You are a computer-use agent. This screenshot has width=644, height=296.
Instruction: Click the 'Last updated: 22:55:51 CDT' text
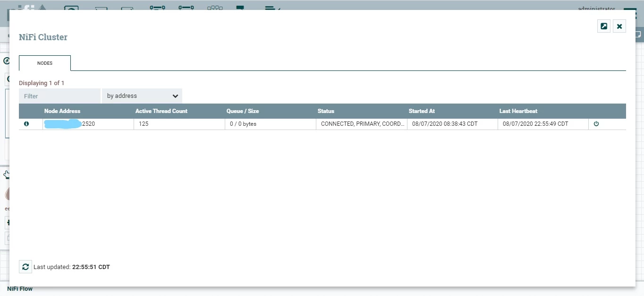pyautogui.click(x=72, y=267)
